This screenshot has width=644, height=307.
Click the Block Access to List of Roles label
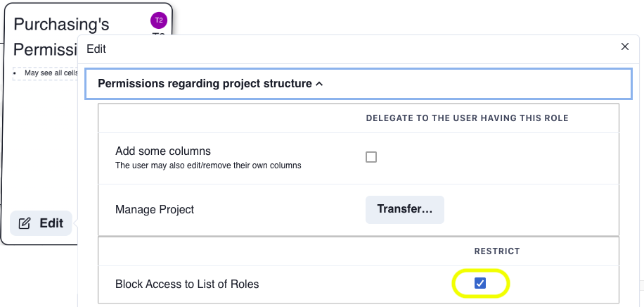187,284
